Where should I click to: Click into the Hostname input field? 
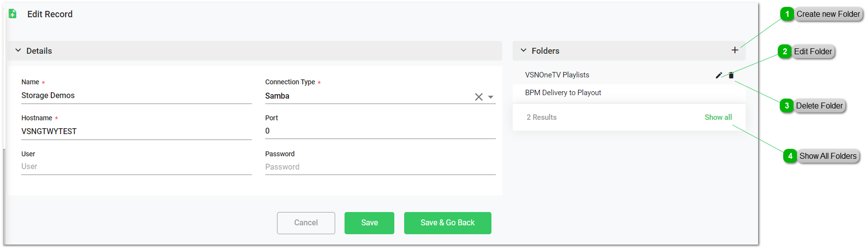pyautogui.click(x=136, y=132)
